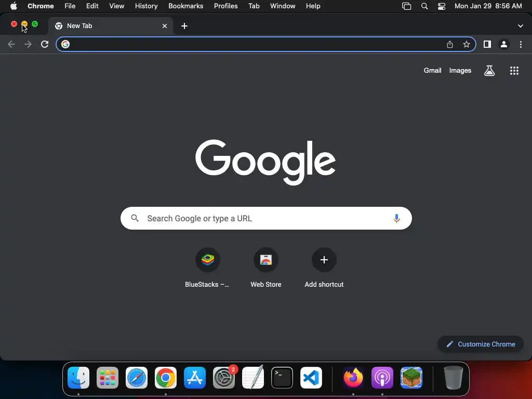Click Customize Chrome button
Viewport: 532px width, 399px height.
pyautogui.click(x=481, y=344)
